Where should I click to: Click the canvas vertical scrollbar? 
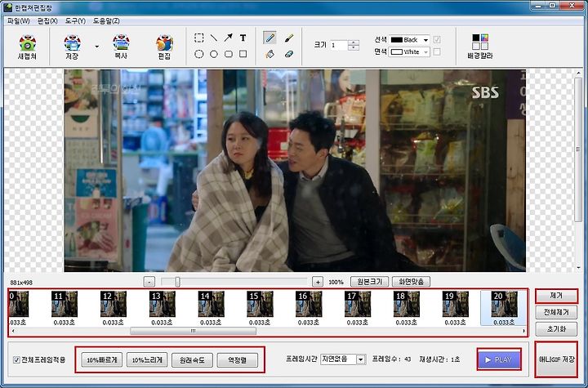[578, 150]
